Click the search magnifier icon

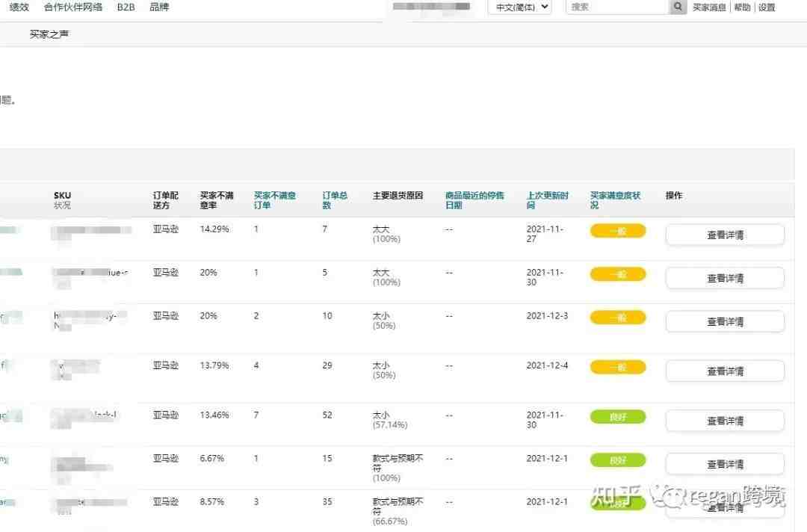pyautogui.click(x=678, y=7)
